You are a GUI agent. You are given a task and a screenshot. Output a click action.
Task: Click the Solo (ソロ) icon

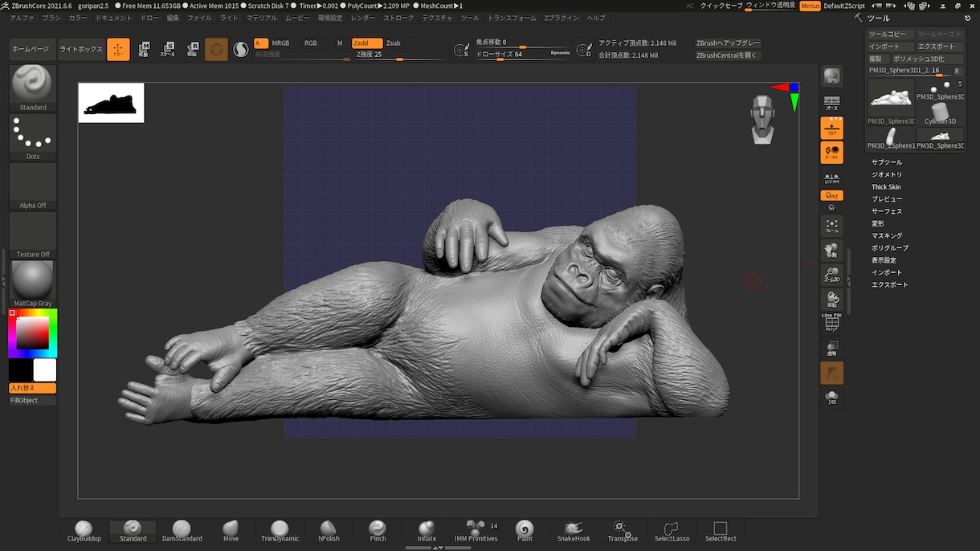point(831,398)
